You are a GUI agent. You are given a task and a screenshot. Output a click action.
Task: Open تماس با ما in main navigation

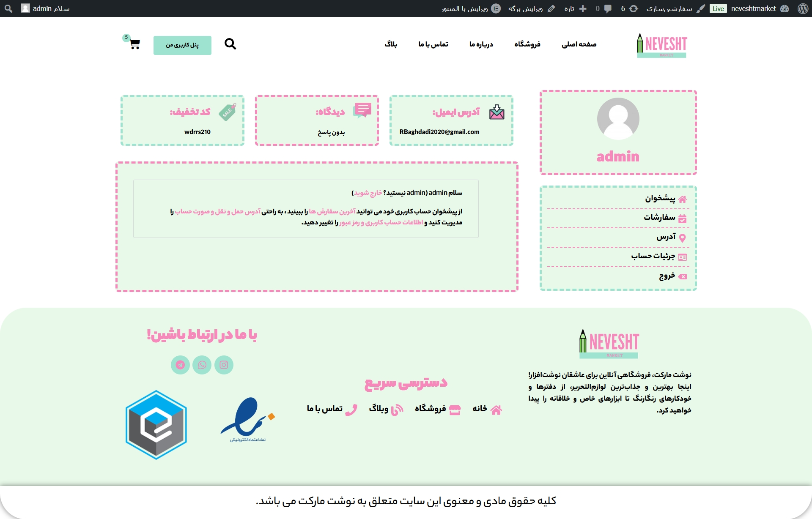point(433,44)
